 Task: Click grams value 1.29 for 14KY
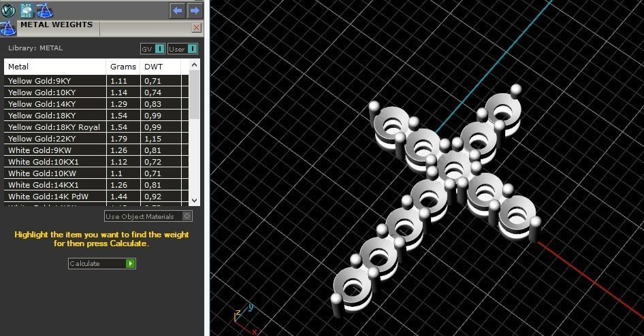pos(118,104)
